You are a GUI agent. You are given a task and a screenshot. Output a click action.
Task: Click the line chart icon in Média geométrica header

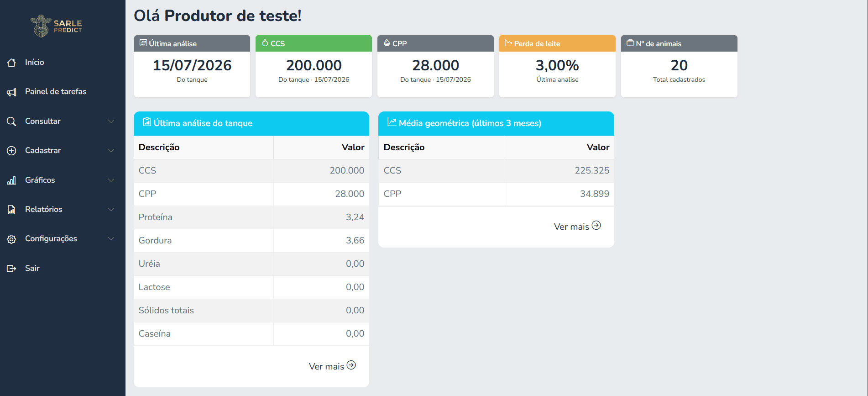point(392,122)
